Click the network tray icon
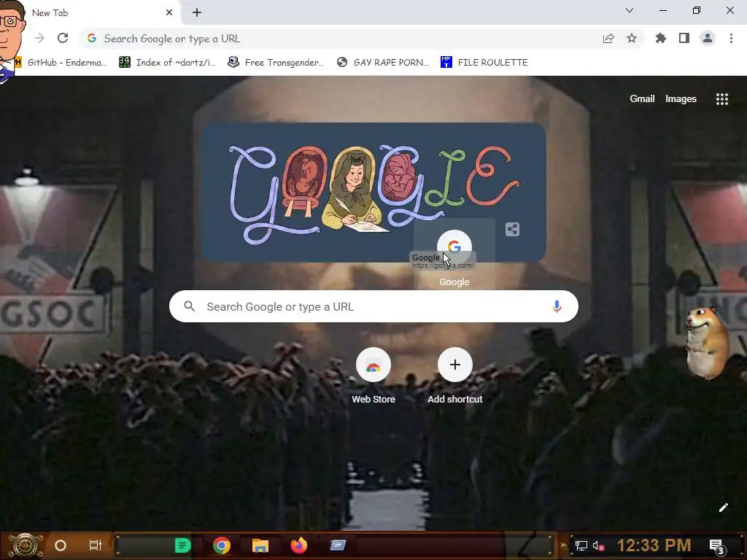This screenshot has width=747, height=560. (581, 545)
